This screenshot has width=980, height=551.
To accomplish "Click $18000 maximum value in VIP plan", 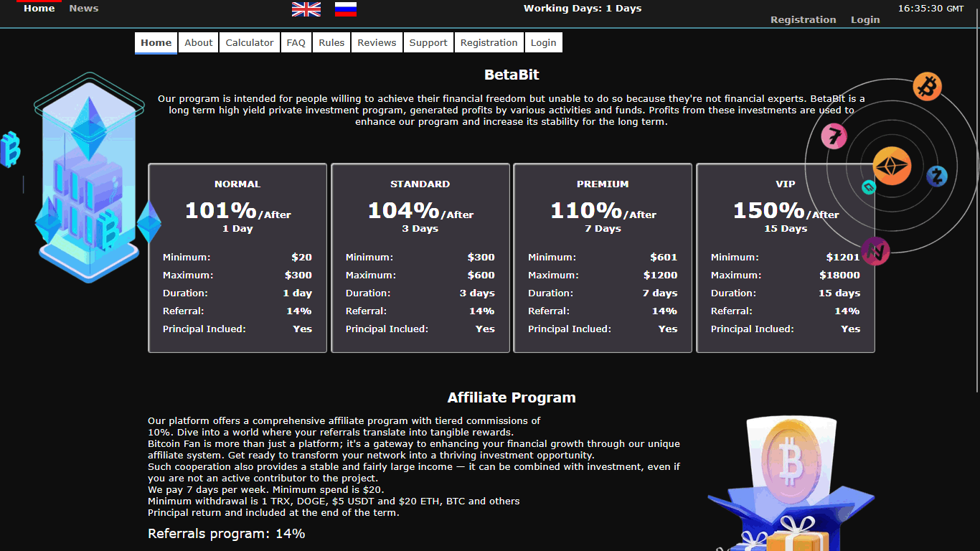I will [840, 275].
